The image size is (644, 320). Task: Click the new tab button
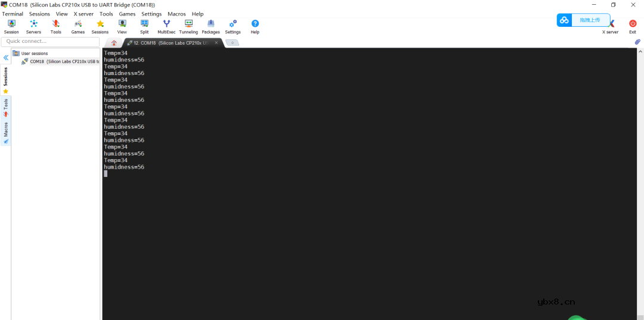232,43
